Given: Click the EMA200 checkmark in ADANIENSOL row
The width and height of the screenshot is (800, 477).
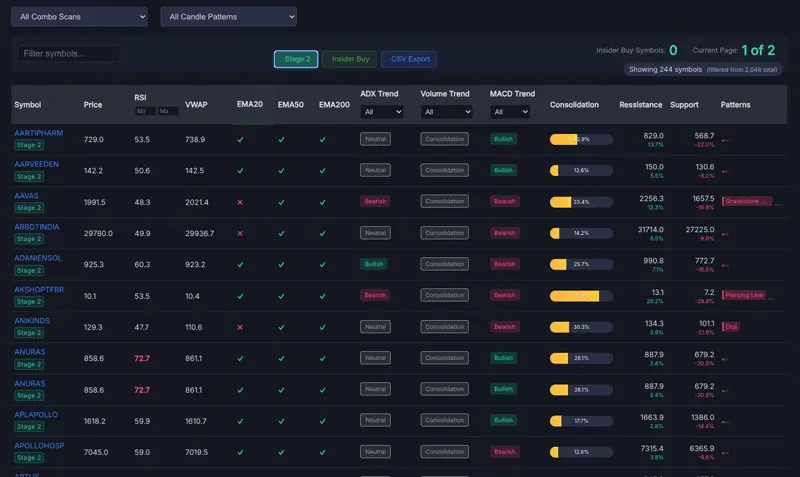Looking at the screenshot, I should pos(322,265).
